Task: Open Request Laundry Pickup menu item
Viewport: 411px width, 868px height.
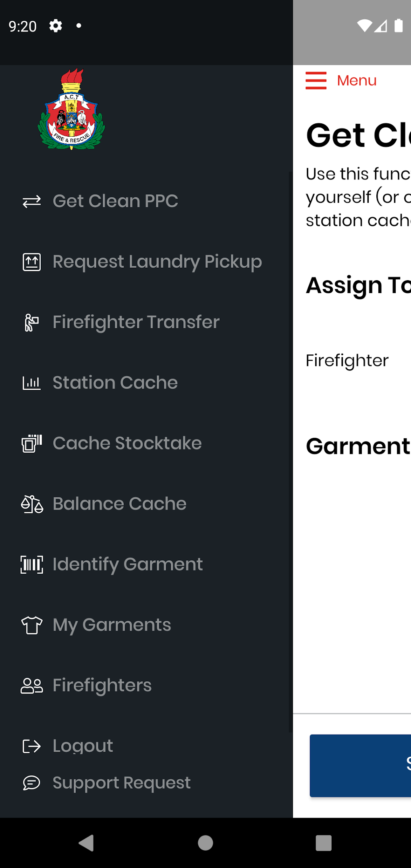Action: (157, 262)
